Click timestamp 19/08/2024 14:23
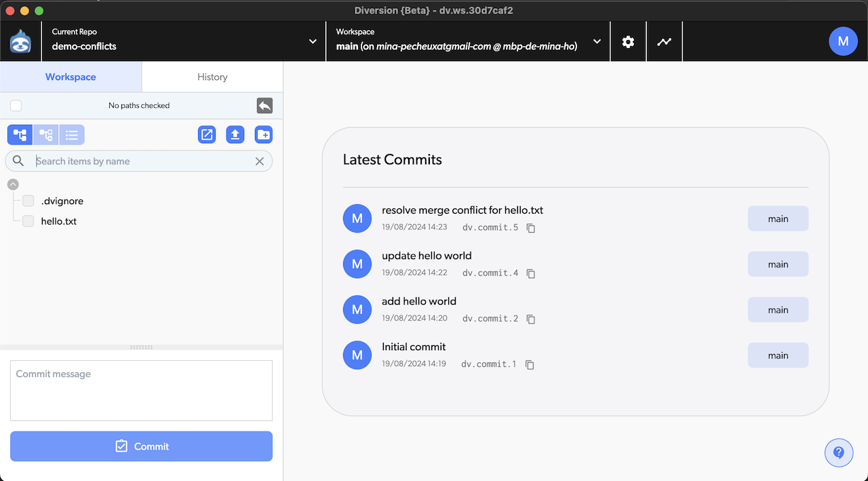The width and height of the screenshot is (868, 481). [x=414, y=227]
